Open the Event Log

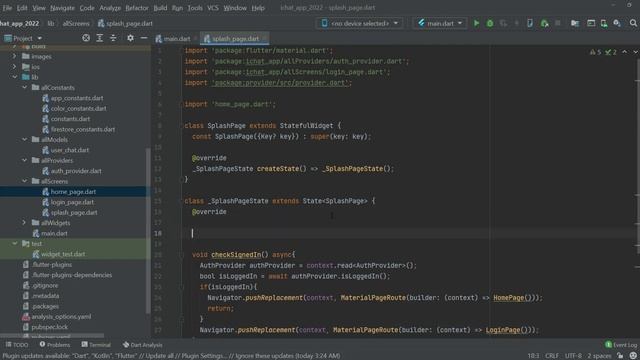(621, 345)
